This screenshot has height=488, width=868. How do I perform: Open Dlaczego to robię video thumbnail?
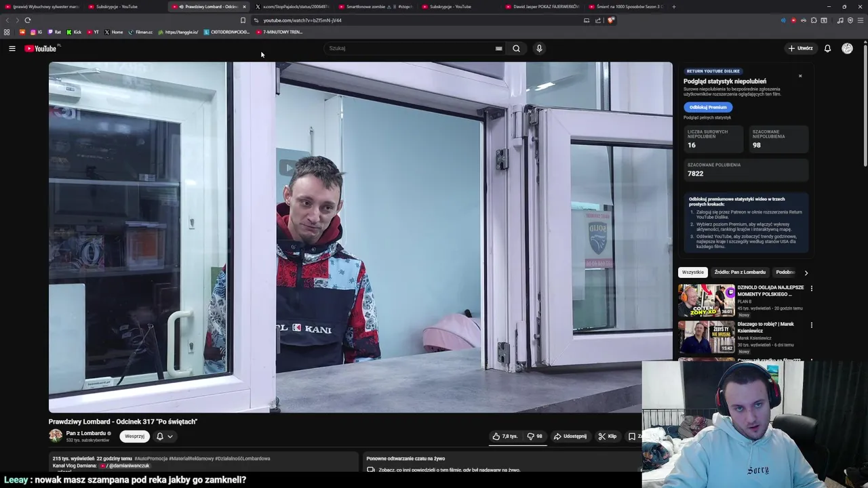point(707,337)
